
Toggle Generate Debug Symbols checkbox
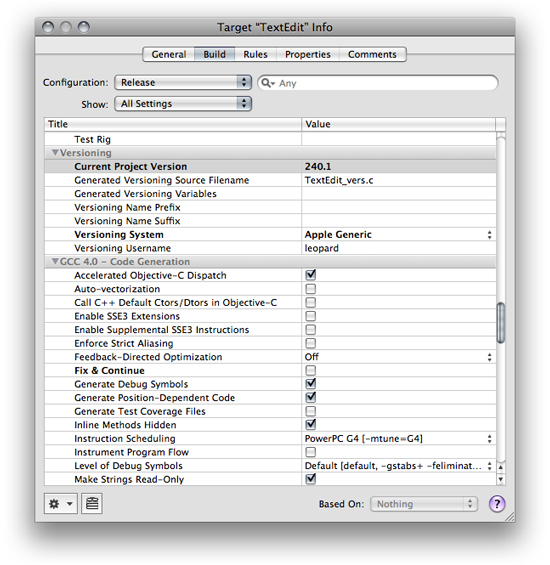point(310,384)
